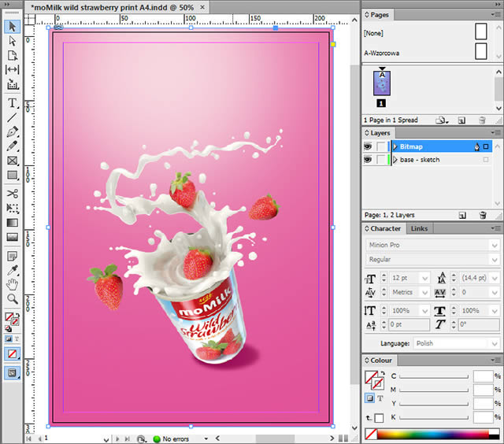504x444 pixels.
Task: Toggle lock on base - sketch layer
Action: tap(381, 159)
